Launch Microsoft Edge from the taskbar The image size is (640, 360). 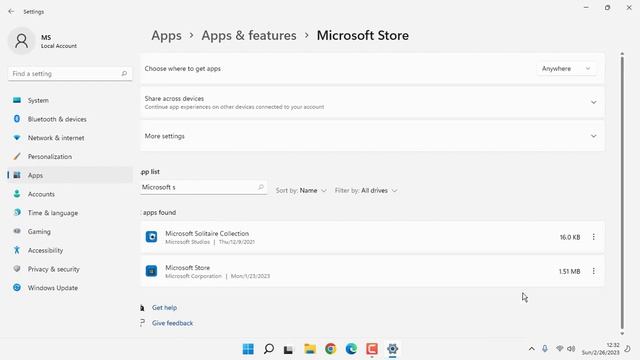click(351, 349)
